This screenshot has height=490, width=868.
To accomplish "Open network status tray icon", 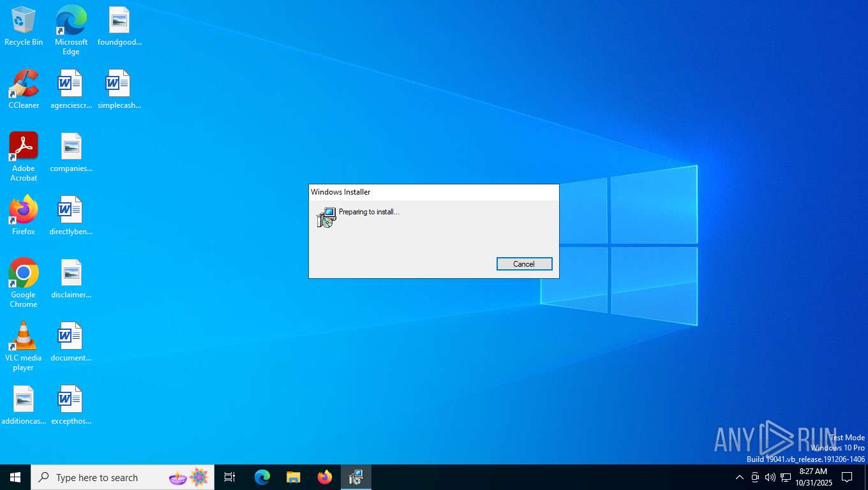I will click(x=786, y=477).
